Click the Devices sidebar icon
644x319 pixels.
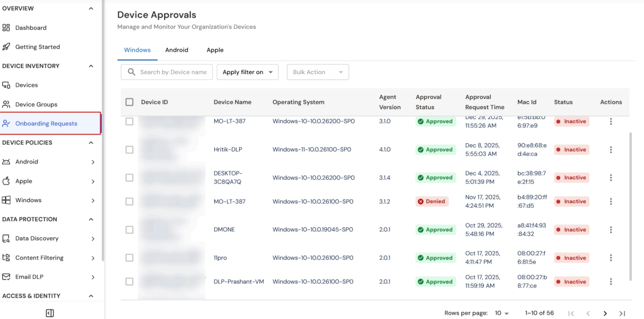tap(6, 85)
